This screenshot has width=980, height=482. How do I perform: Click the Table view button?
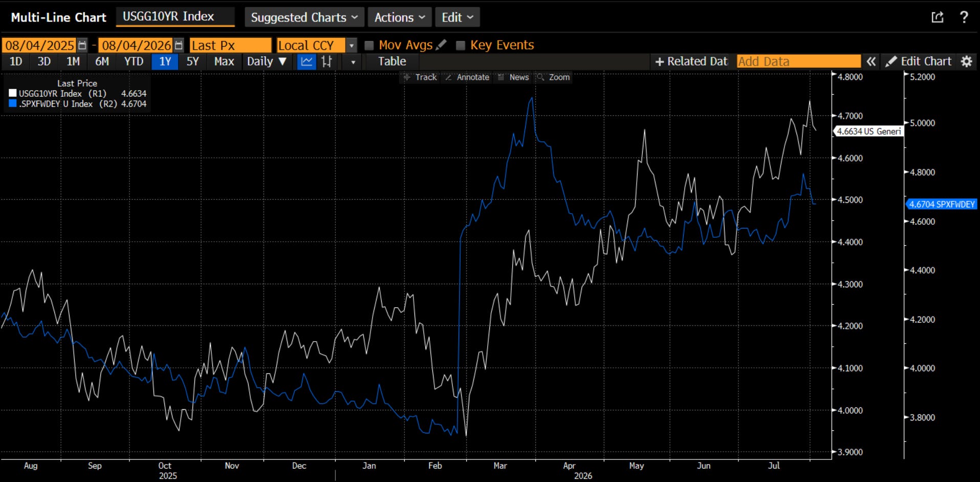click(x=392, y=61)
